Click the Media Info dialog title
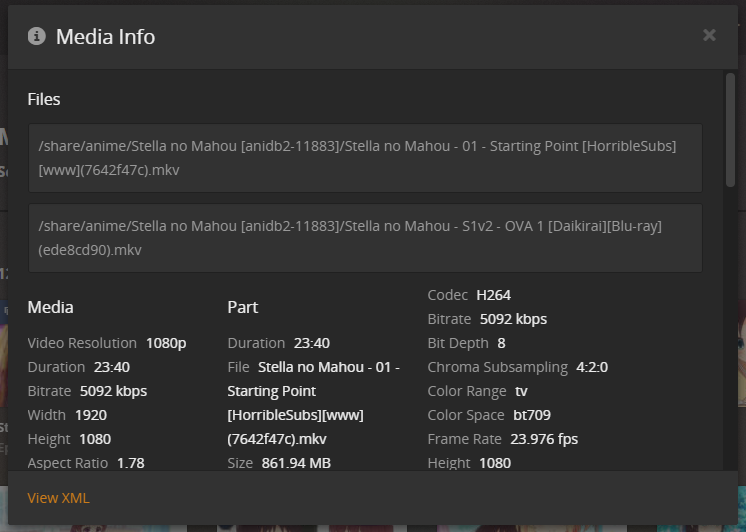Image resolution: width=746 pixels, height=532 pixels. 106,37
